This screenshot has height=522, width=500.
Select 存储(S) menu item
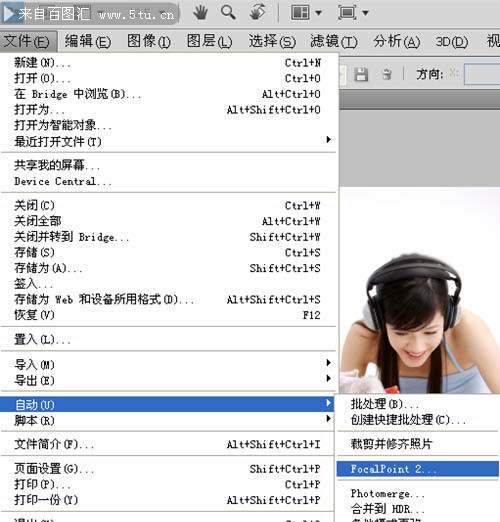(x=168, y=252)
